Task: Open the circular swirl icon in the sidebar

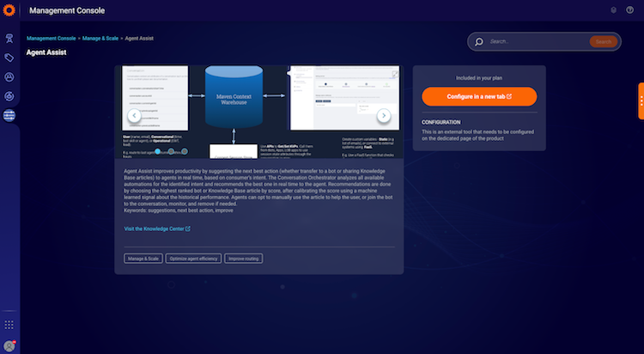Action: click(x=9, y=96)
